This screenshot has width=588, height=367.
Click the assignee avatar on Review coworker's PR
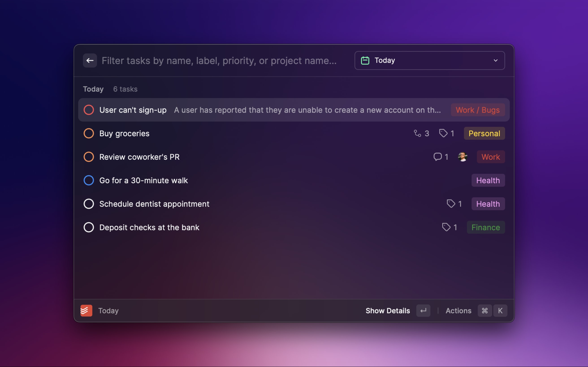point(462,156)
